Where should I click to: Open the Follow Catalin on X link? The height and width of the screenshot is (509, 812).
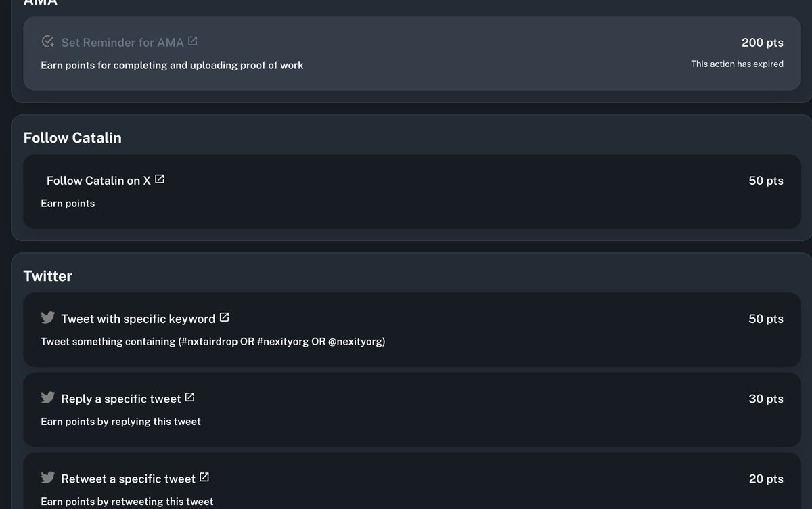click(x=99, y=181)
